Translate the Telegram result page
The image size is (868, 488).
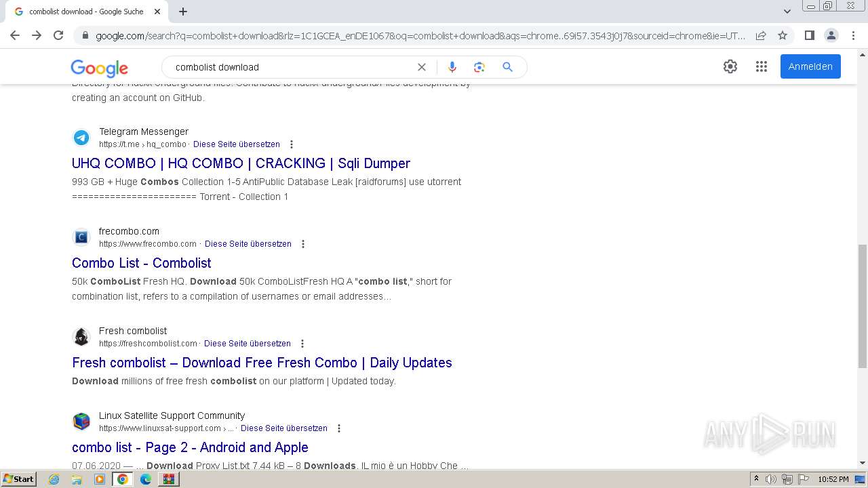[236, 144]
